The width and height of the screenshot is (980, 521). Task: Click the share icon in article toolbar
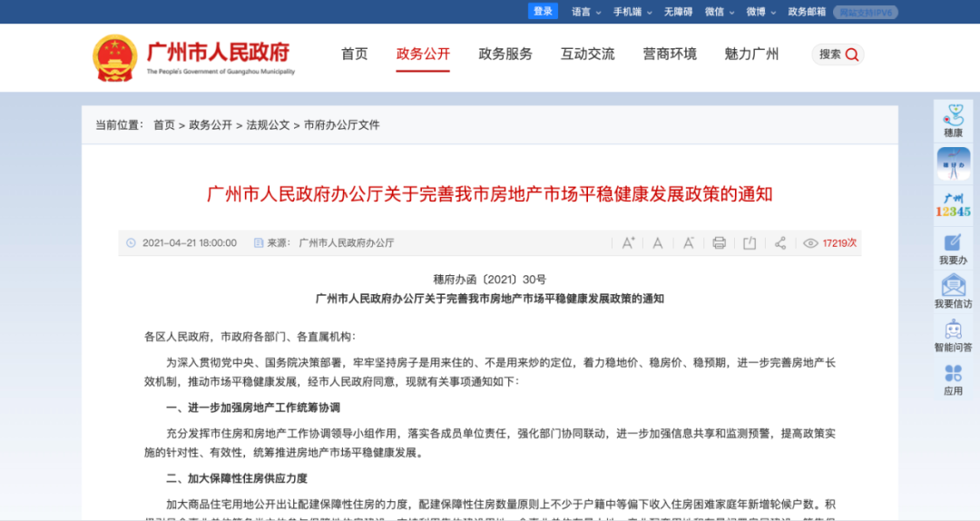click(x=779, y=243)
